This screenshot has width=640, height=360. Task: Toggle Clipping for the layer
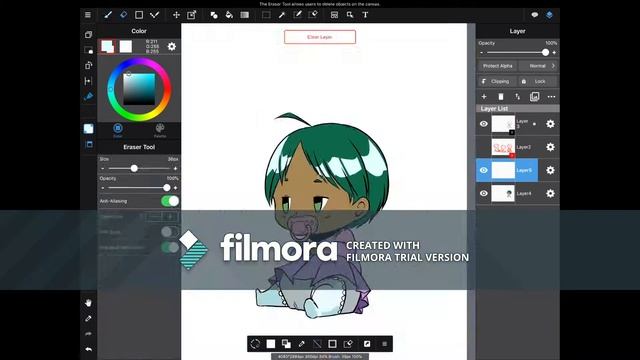pyautogui.click(x=496, y=81)
